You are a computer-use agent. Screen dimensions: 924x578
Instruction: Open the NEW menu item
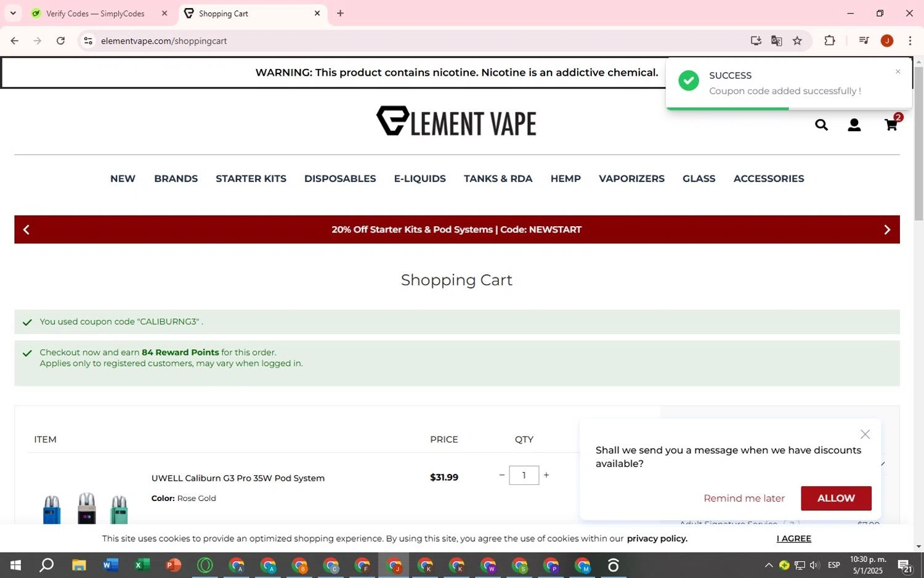[123, 179]
